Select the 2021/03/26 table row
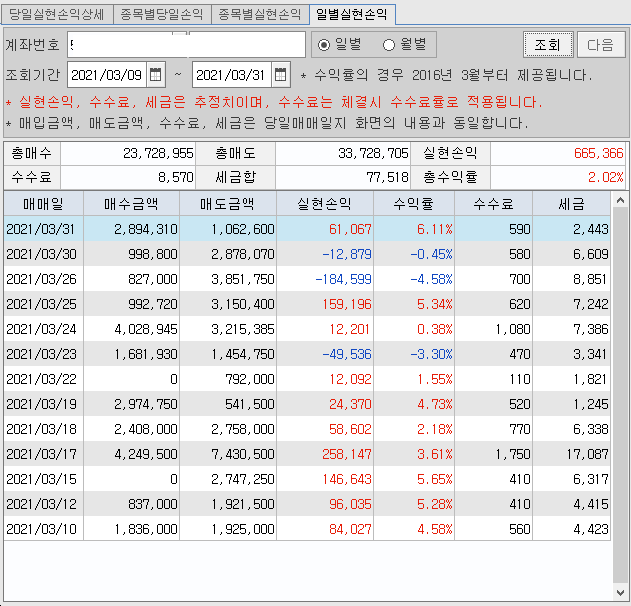The image size is (631, 606). [300, 278]
